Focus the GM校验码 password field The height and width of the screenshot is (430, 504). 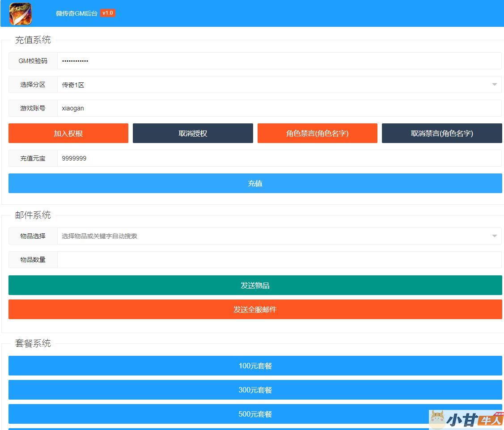[279, 61]
